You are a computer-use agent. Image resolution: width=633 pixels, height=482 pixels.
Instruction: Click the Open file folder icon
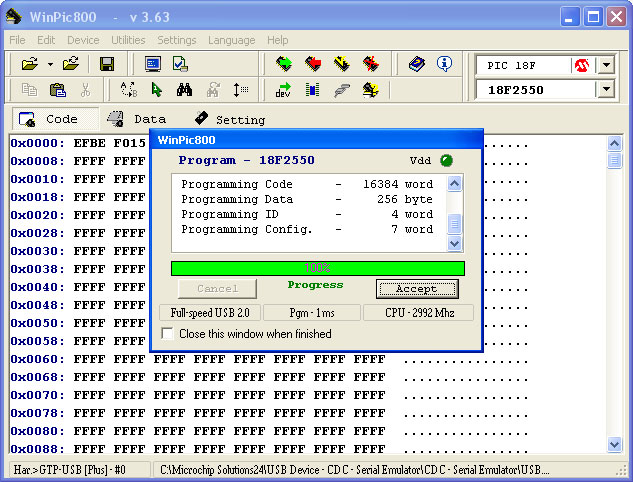(x=29, y=64)
